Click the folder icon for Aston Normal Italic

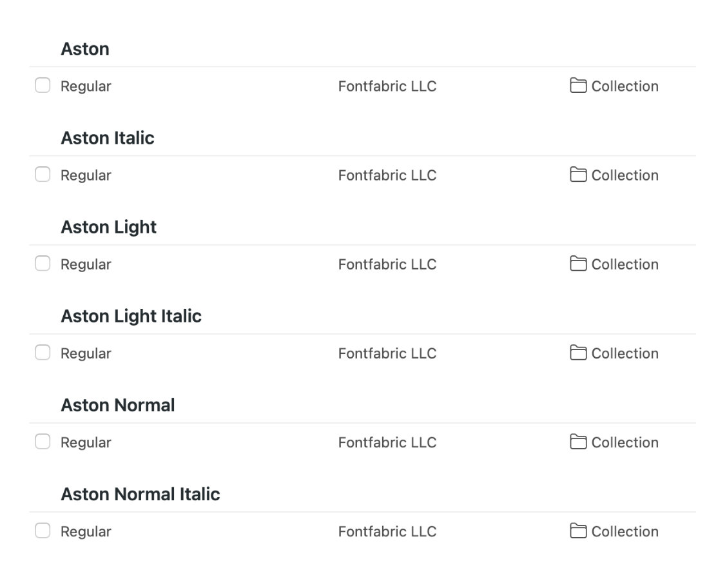coord(578,531)
